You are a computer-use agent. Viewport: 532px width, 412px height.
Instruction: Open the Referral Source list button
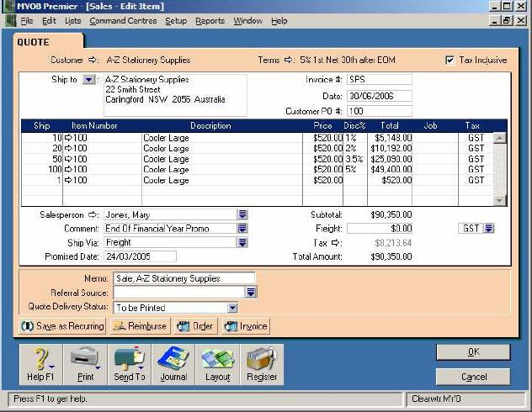tap(251, 293)
